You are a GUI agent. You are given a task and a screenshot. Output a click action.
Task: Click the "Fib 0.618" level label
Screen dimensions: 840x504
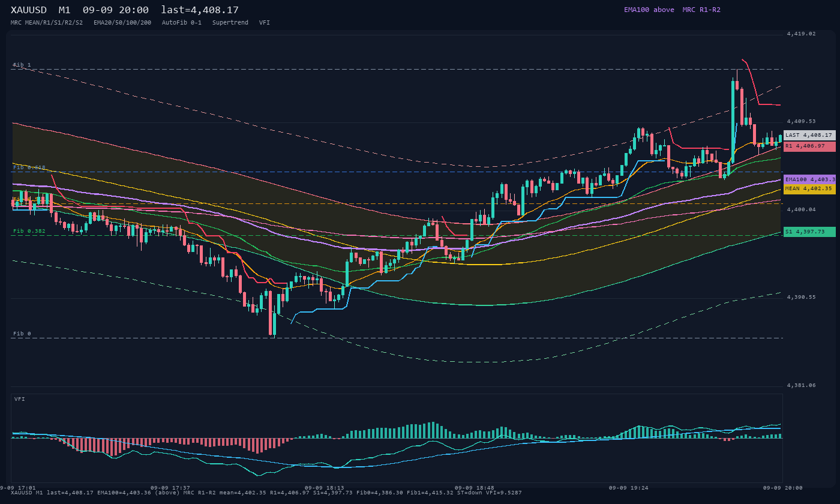click(29, 167)
